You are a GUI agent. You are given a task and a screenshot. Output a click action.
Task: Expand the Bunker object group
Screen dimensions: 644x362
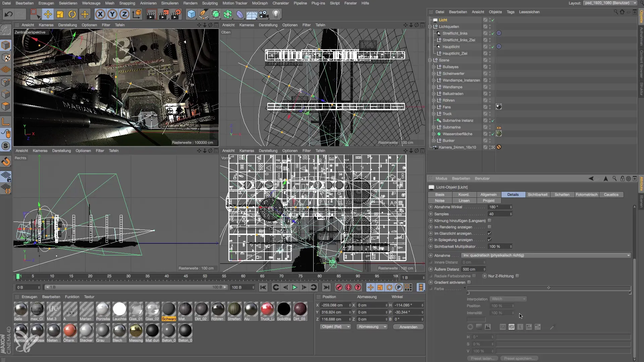(434, 140)
